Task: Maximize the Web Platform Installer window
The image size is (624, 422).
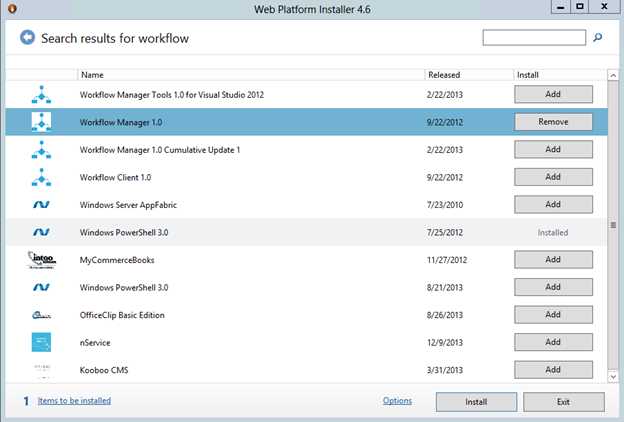Action: pyautogui.click(x=580, y=7)
